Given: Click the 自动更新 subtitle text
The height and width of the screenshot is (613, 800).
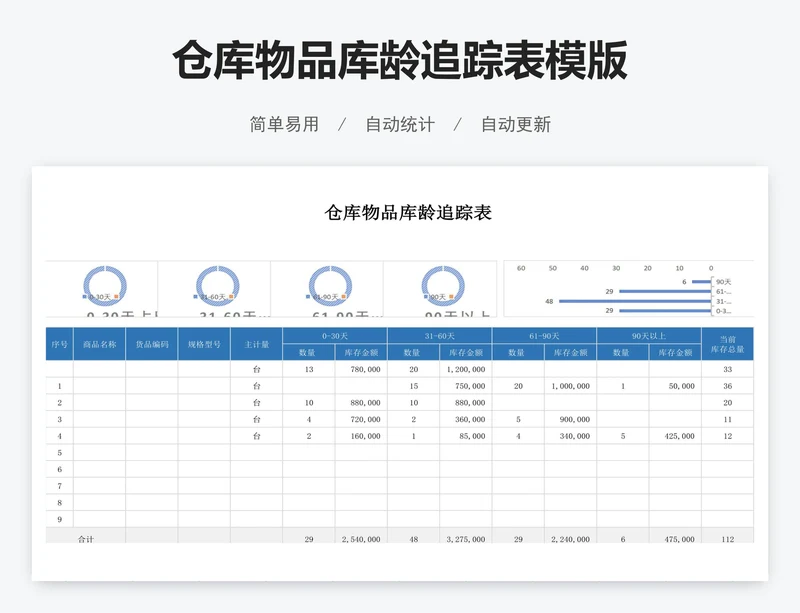Looking at the screenshot, I should pyautogui.click(x=516, y=125).
